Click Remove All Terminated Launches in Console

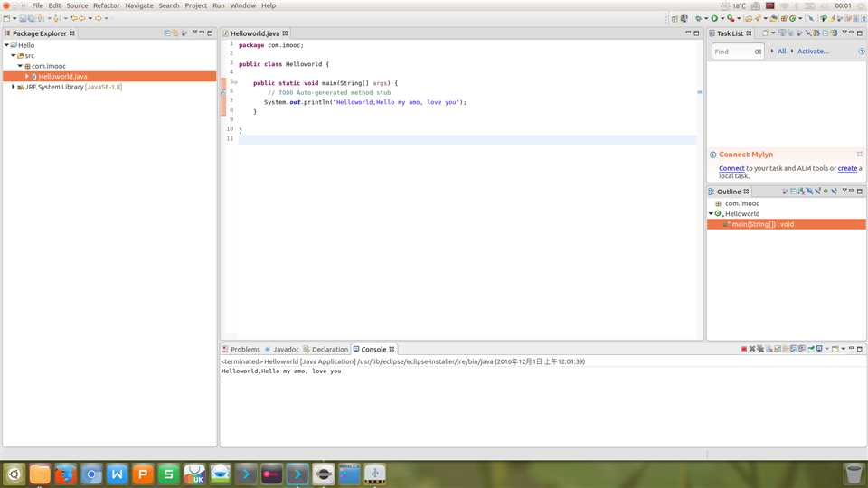tap(760, 349)
